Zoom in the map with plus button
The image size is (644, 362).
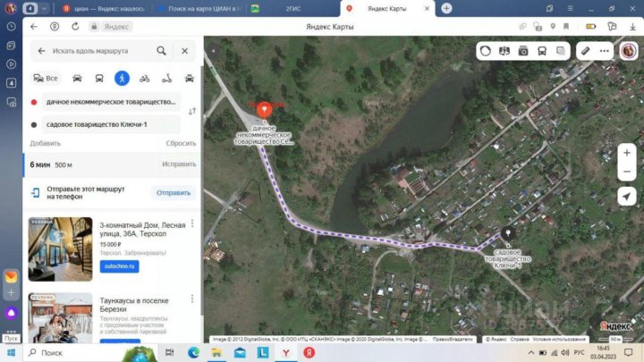pos(626,152)
